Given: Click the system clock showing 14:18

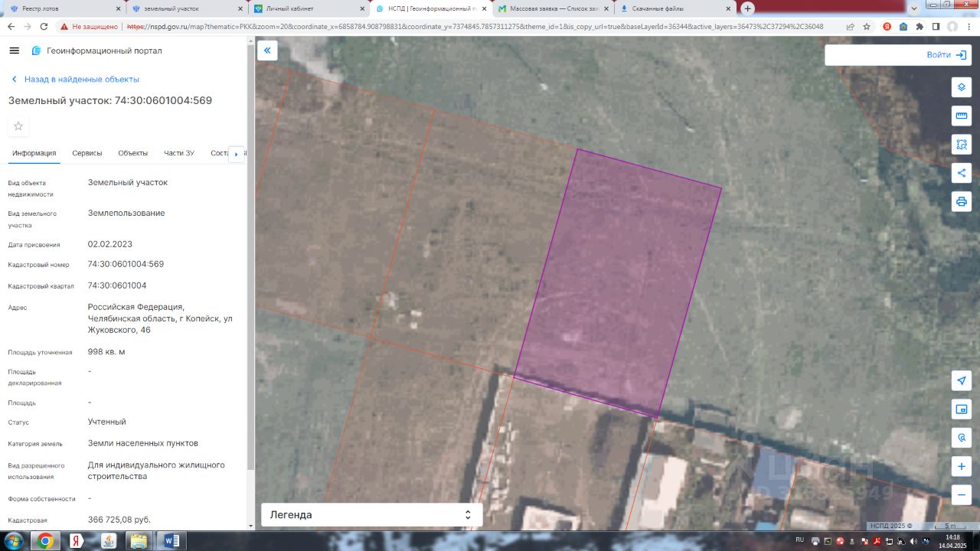Looking at the screenshot, I should click(x=952, y=537).
